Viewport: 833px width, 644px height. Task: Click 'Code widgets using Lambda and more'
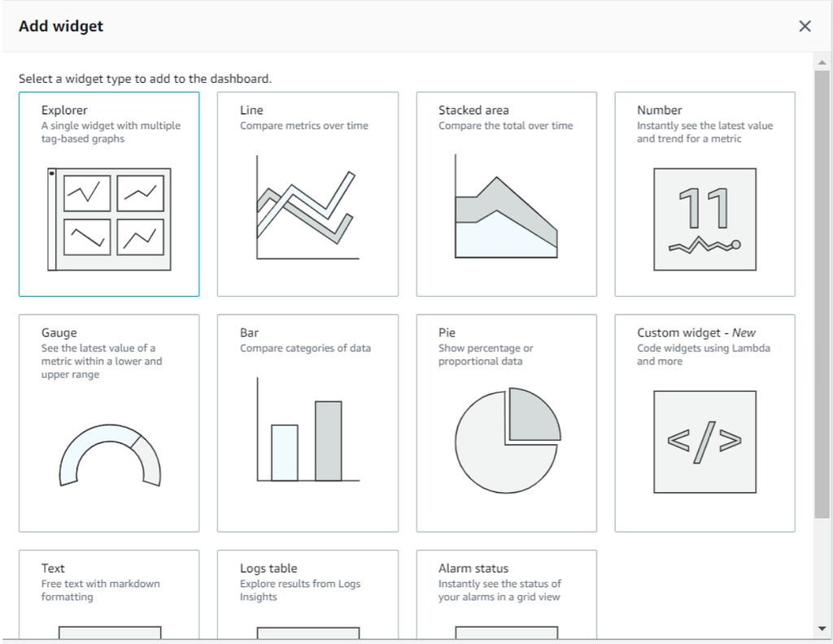(x=704, y=355)
